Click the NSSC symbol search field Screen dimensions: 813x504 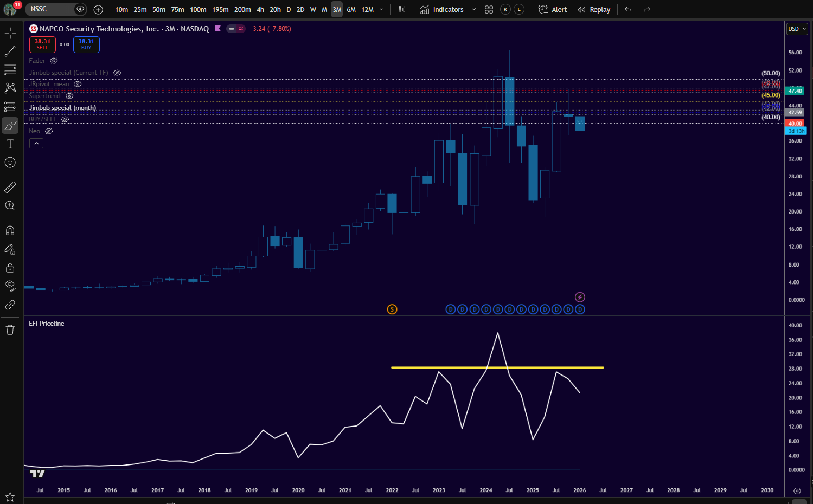(x=49, y=9)
